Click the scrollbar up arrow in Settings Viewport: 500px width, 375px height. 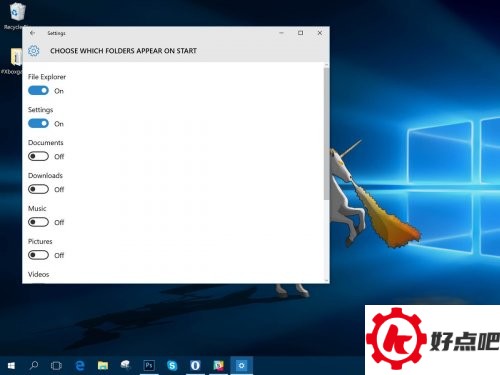326,65
